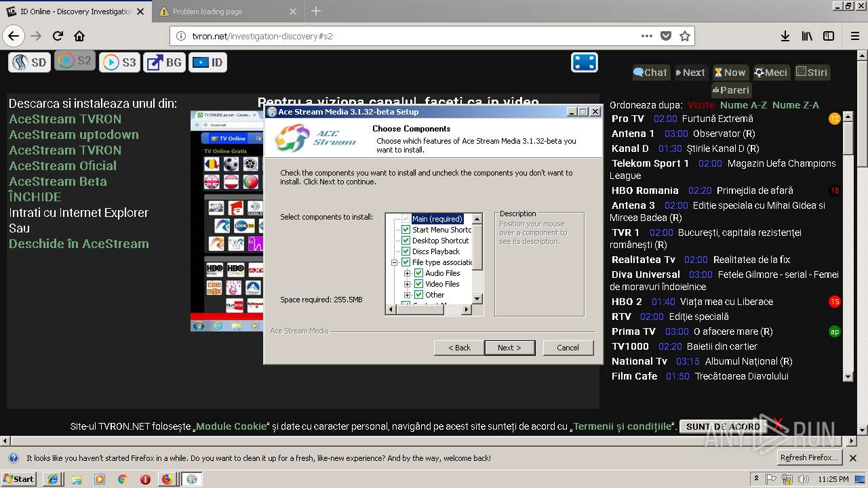Image resolution: width=868 pixels, height=488 pixels.
Task: Click the Refresh Firefox button
Action: point(809,457)
